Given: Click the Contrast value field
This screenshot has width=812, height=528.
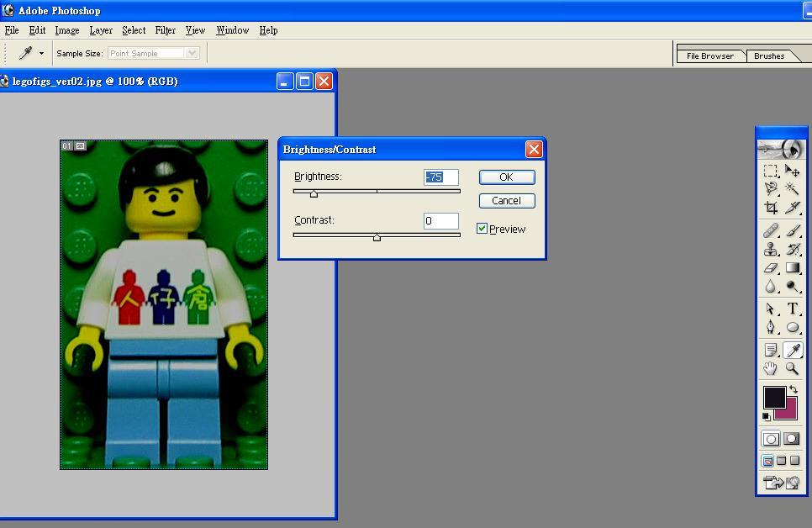Looking at the screenshot, I should point(441,221).
